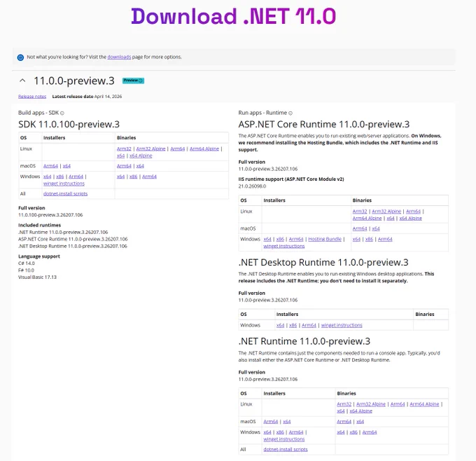Download SDK Windows Arm64 binary
The image size is (476, 461).
149,177
